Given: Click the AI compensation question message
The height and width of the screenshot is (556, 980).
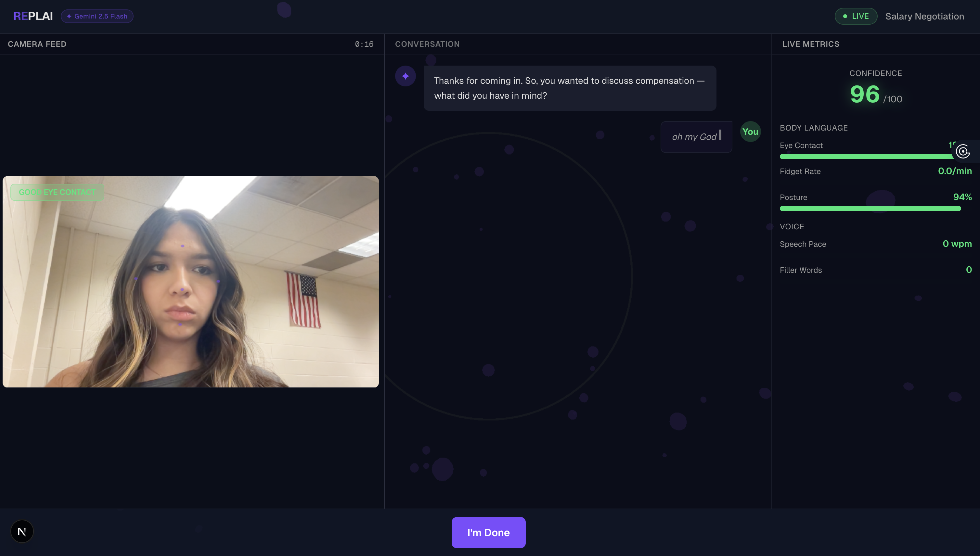Looking at the screenshot, I should tap(569, 88).
